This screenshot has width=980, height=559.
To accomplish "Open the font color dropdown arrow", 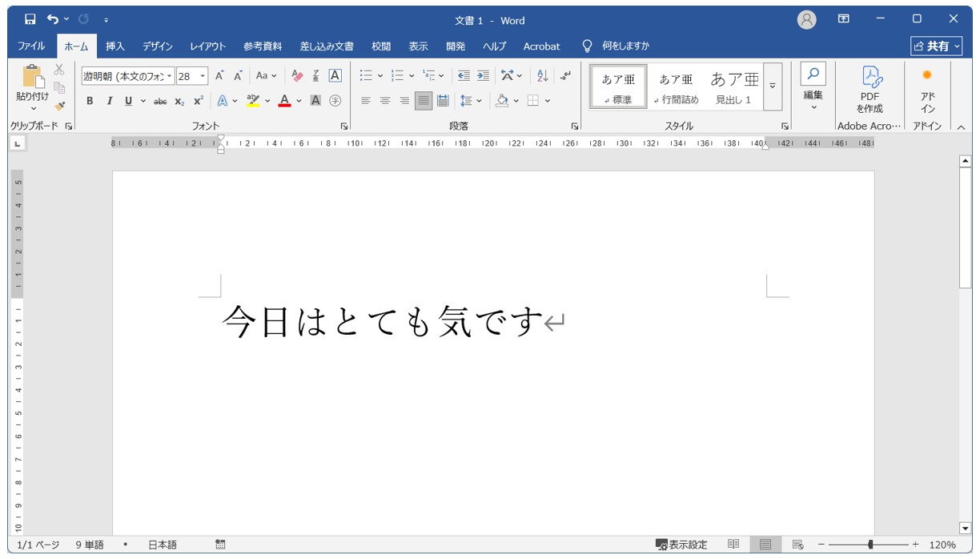I will pos(299,101).
